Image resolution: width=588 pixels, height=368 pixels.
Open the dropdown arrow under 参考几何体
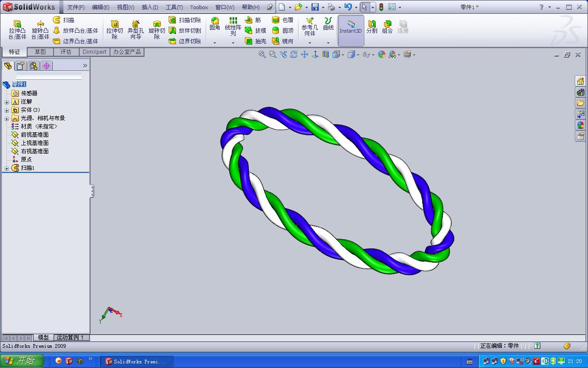pos(310,43)
